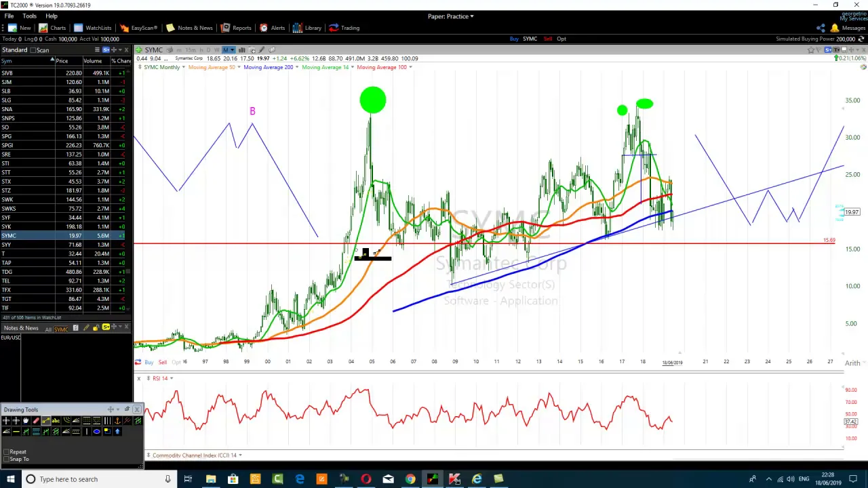868x488 pixels.
Task: Open the Help menu
Action: [52, 16]
